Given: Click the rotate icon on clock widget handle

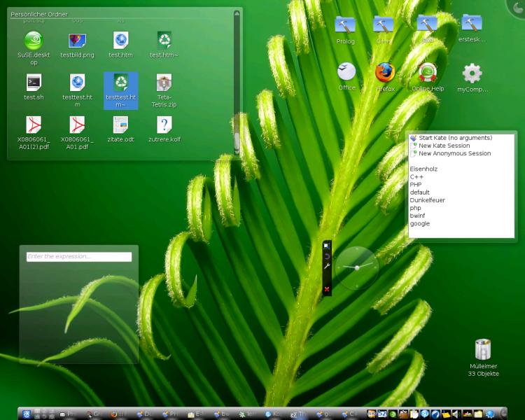Looking at the screenshot, I should [327, 256].
